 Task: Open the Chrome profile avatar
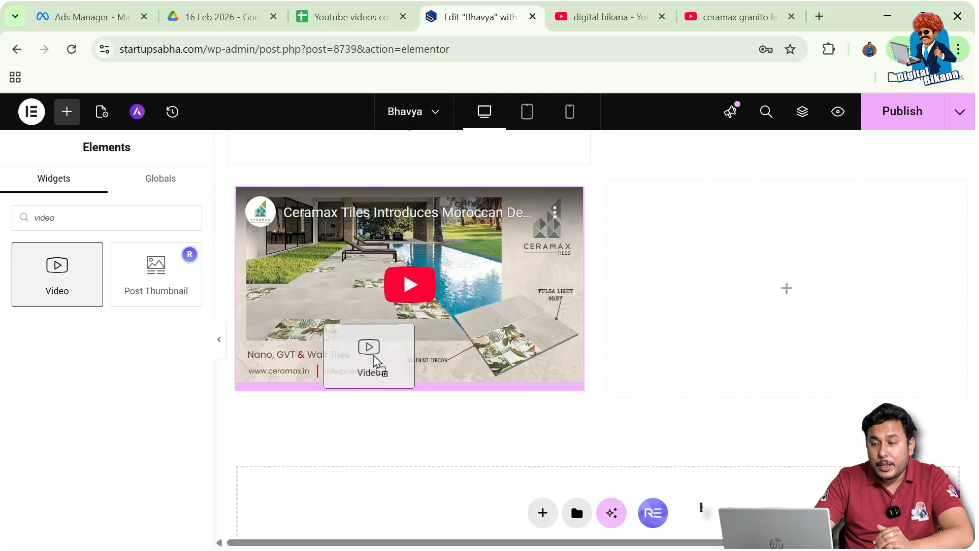tap(869, 49)
